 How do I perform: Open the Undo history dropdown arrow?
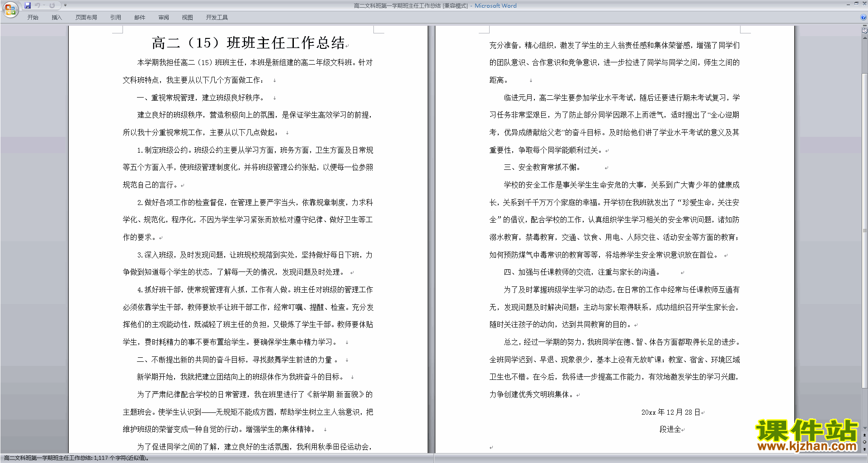44,5
